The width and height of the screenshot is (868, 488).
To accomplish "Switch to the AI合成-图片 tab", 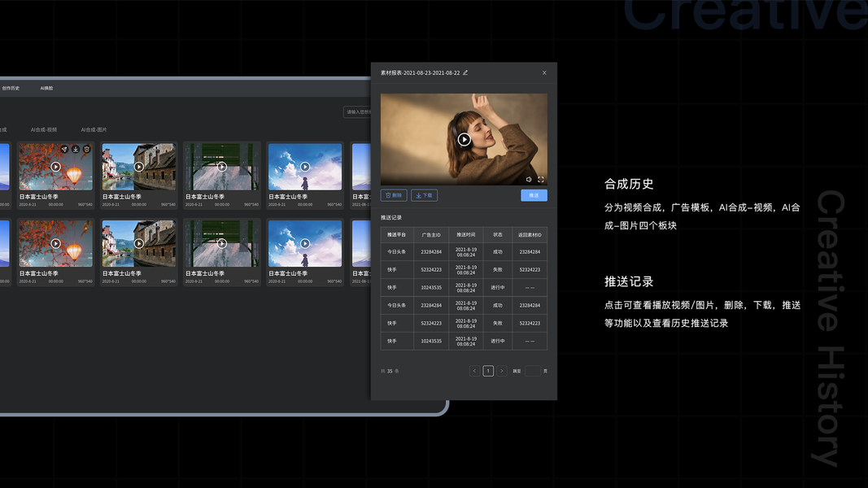I will (x=94, y=129).
